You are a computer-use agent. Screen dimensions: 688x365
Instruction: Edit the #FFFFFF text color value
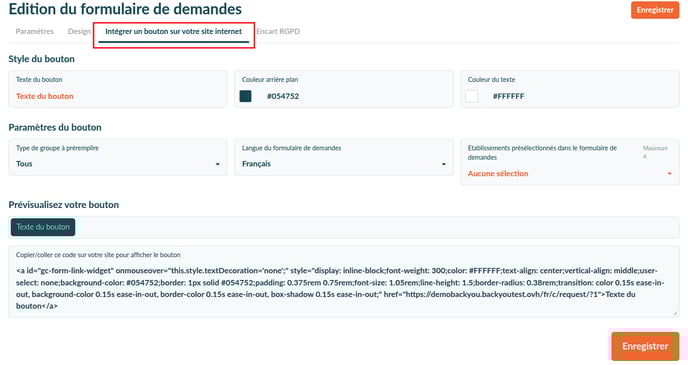(509, 96)
